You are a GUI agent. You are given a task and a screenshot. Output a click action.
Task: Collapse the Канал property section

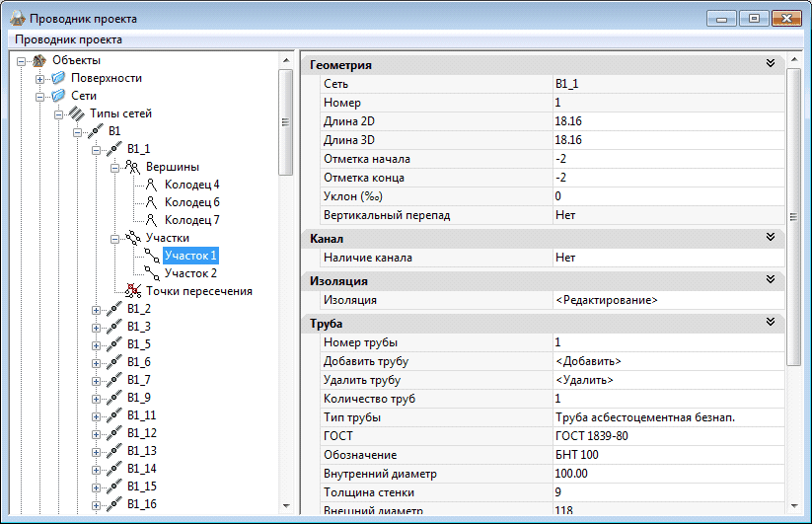point(771,237)
